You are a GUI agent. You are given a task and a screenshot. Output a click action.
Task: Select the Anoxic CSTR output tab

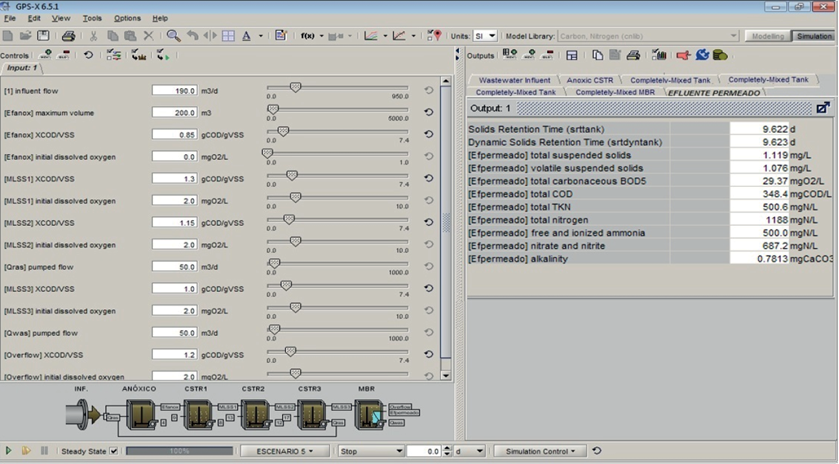click(x=589, y=79)
